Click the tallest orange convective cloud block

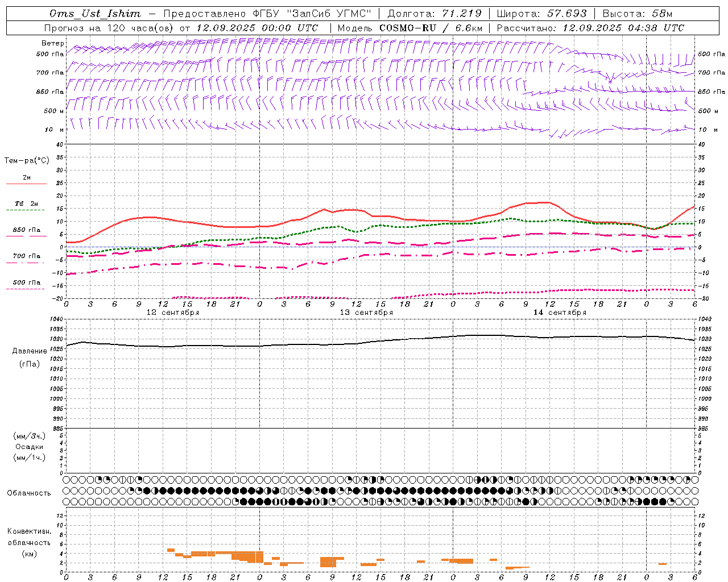coord(259,556)
